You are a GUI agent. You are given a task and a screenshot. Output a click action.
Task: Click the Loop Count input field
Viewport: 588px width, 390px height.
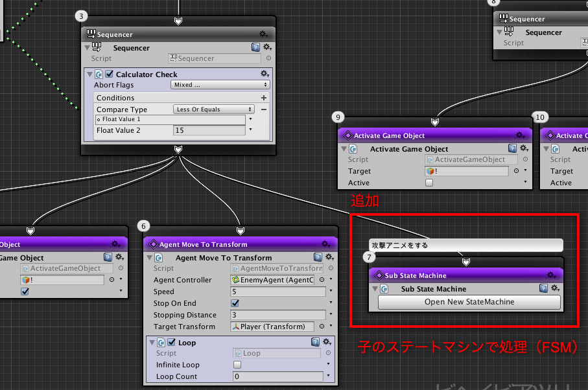(x=279, y=376)
